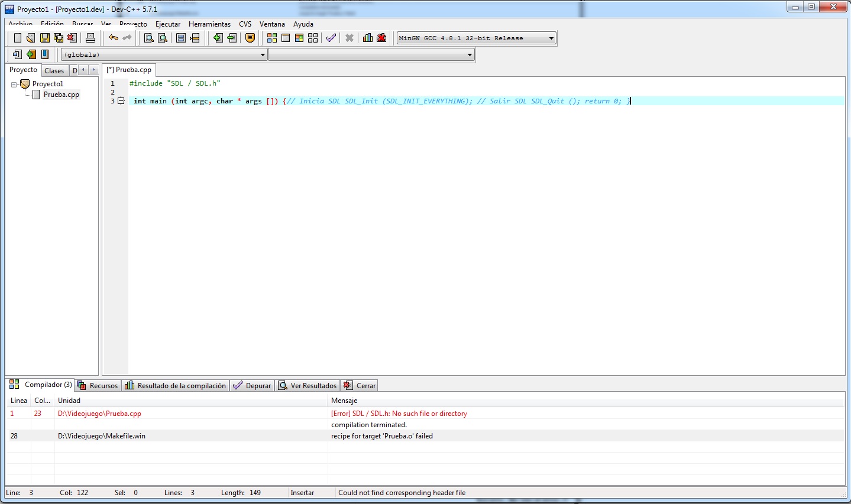851x504 pixels.
Task: Select the [*] Prueba.cpp editor tab
Action: pyautogui.click(x=129, y=70)
